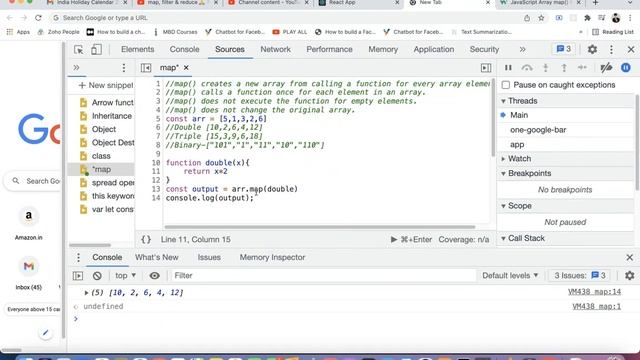The width and height of the screenshot is (640, 360).
Task: Bookmark this tab with the star icon
Action: pos(541,18)
